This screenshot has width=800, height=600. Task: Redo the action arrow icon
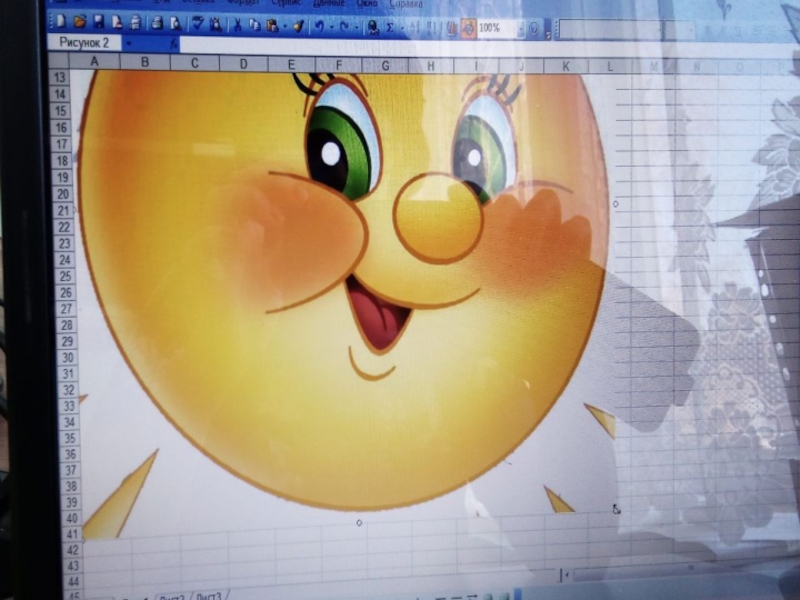(x=344, y=26)
